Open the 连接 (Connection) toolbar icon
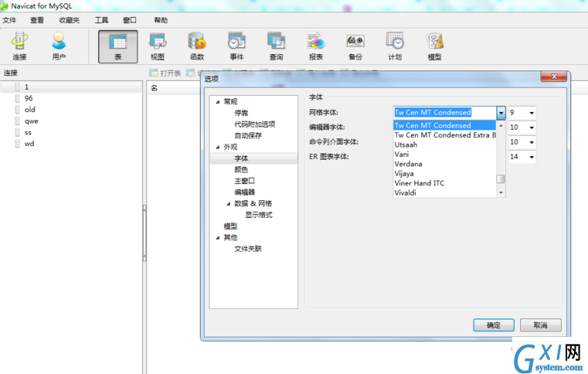 [x=19, y=46]
